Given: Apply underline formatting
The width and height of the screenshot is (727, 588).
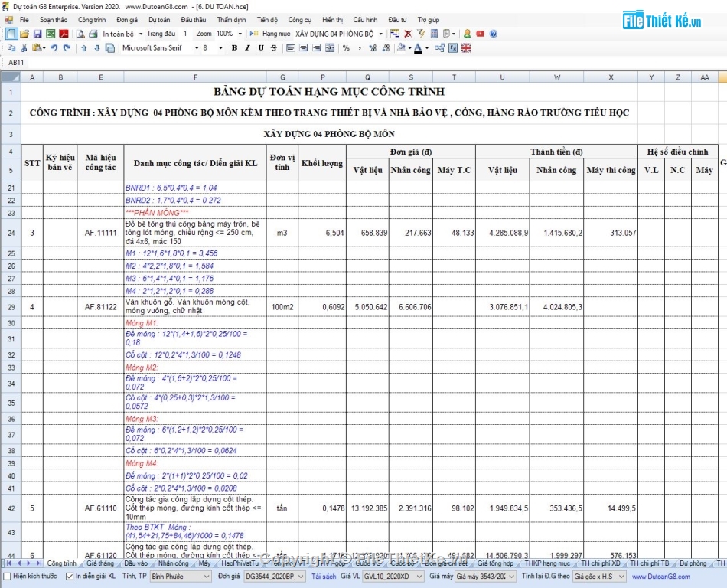Looking at the screenshot, I should click(x=260, y=47).
